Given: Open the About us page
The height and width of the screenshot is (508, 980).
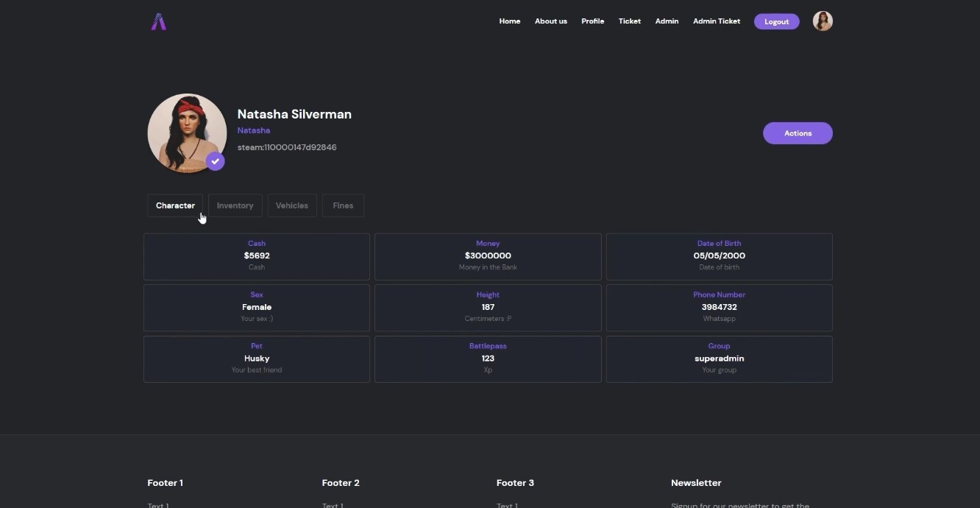Looking at the screenshot, I should [551, 21].
